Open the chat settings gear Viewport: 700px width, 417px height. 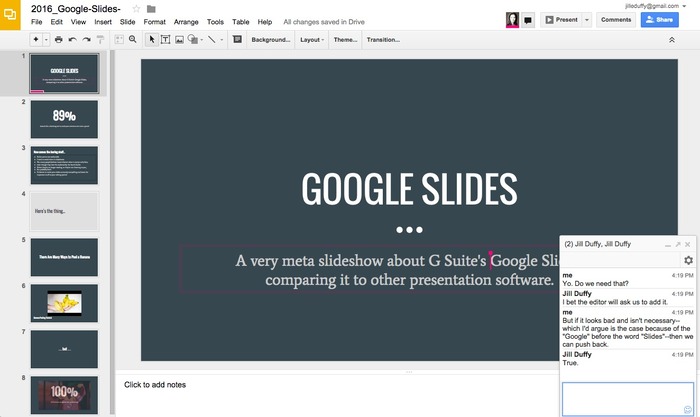687,260
